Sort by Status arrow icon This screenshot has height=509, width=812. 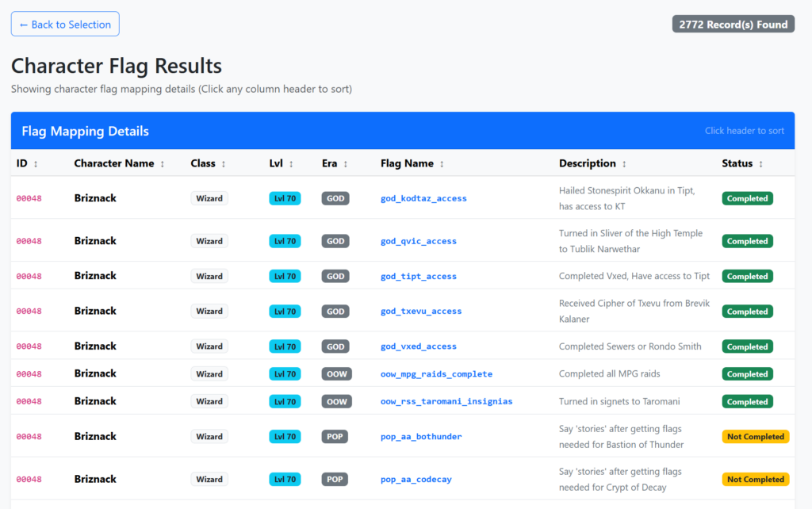(760, 164)
